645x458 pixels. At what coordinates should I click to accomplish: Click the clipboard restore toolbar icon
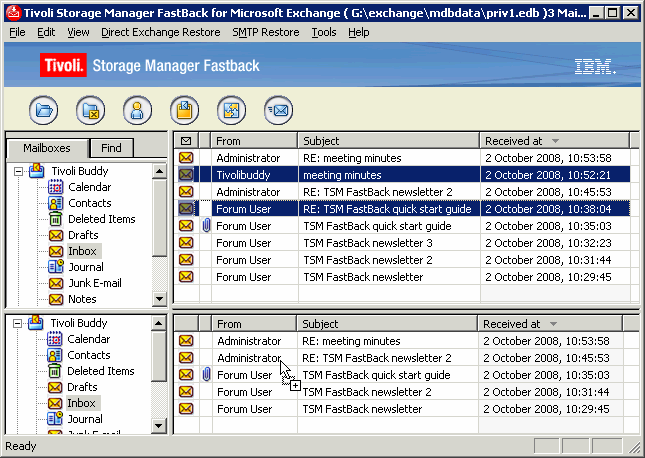pyautogui.click(x=184, y=110)
